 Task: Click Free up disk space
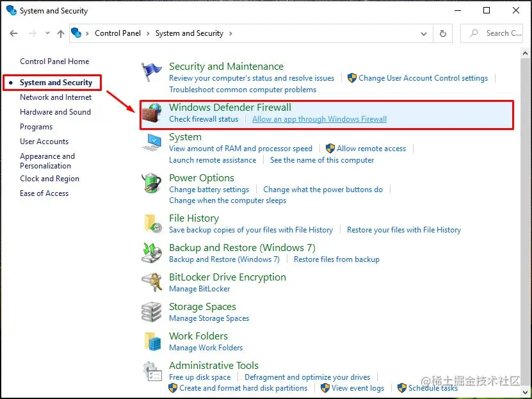(200, 377)
